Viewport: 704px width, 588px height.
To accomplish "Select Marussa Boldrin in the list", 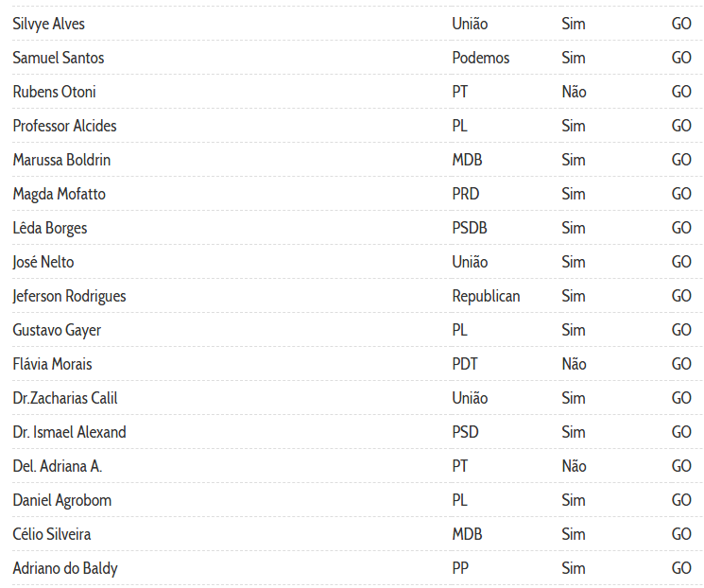I will (61, 160).
